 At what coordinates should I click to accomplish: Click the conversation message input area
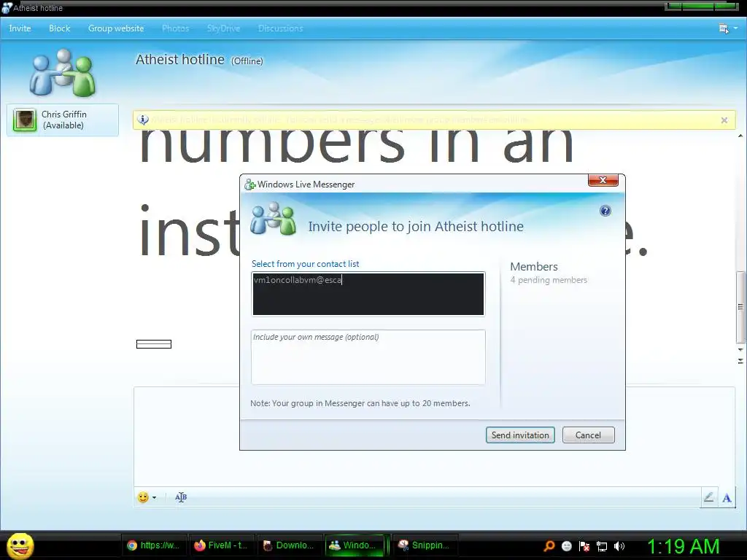click(433, 437)
